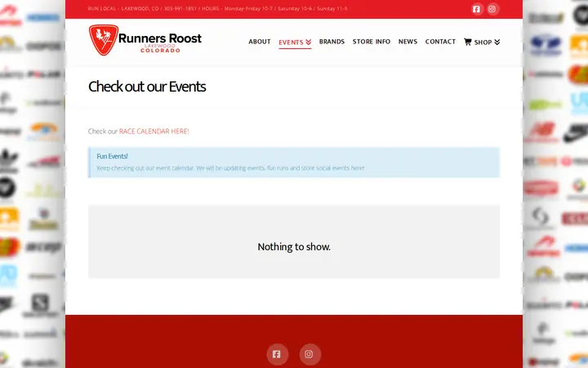Open the EVENTS menu item
Viewport: 588px width, 368px height.
click(295, 42)
